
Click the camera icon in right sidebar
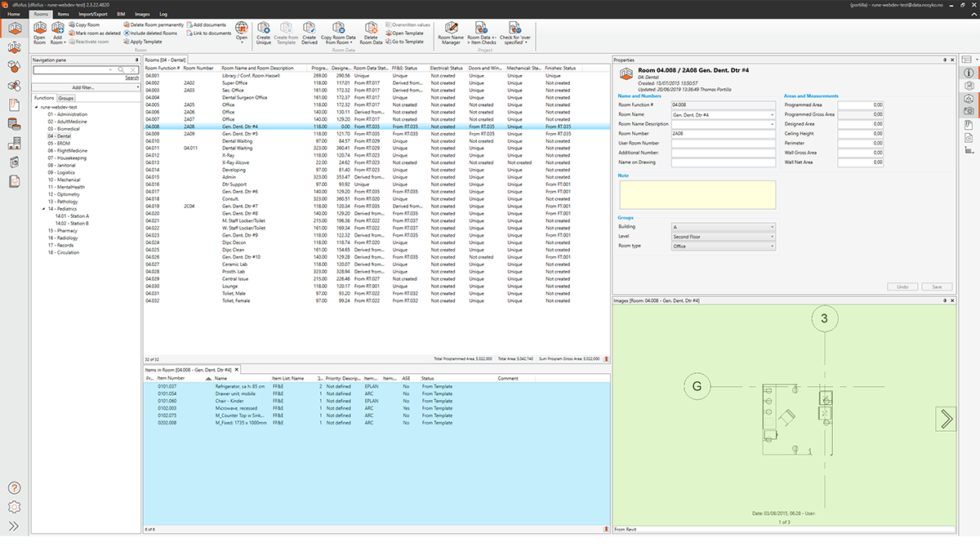click(x=968, y=111)
